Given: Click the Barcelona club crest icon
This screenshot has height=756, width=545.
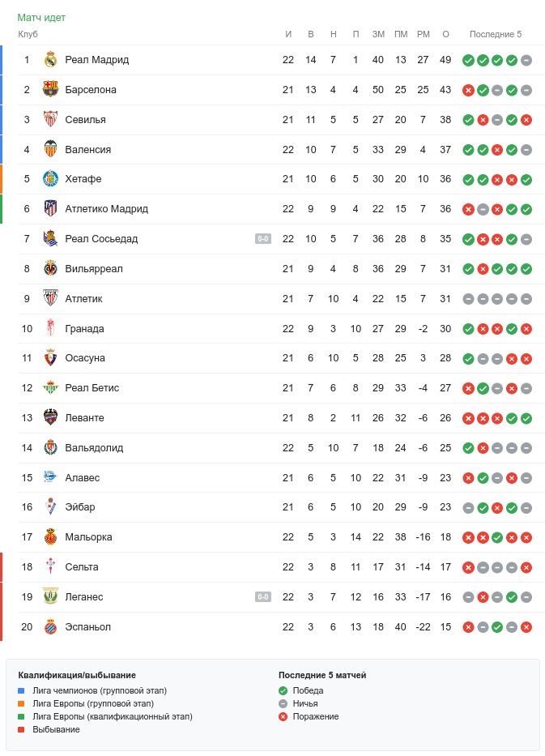Looking at the screenshot, I should [50, 90].
